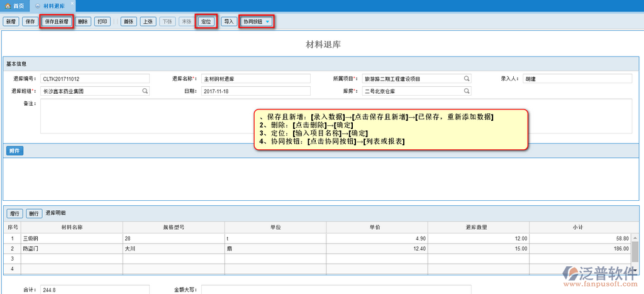Close the 材料退库 tab

point(70,5)
